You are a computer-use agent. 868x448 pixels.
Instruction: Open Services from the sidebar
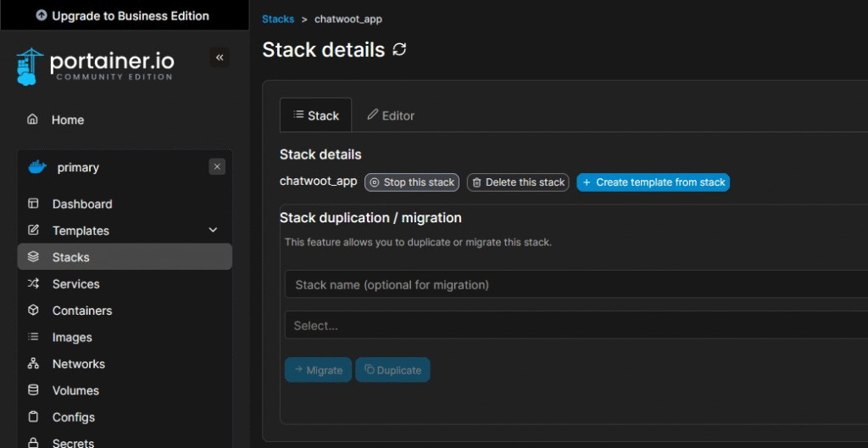click(x=75, y=284)
